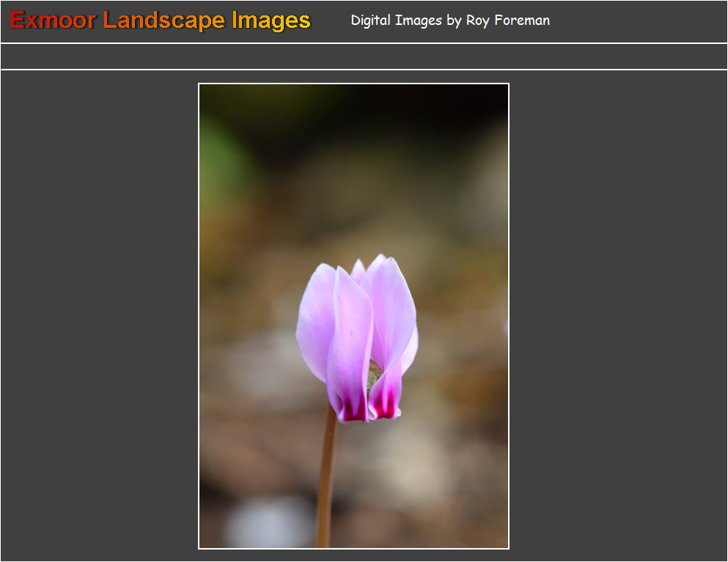Click the empty navigation strip below the header
The height and width of the screenshot is (562, 728).
click(x=364, y=56)
